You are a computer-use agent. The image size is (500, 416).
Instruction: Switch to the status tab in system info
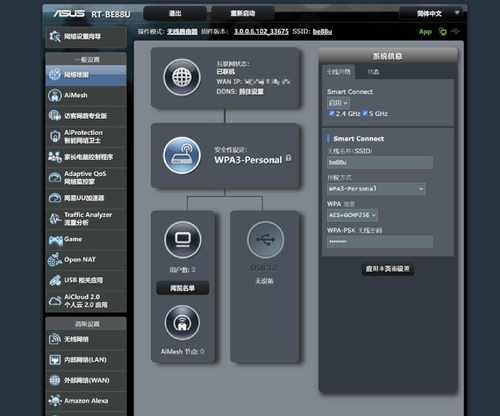[373, 72]
